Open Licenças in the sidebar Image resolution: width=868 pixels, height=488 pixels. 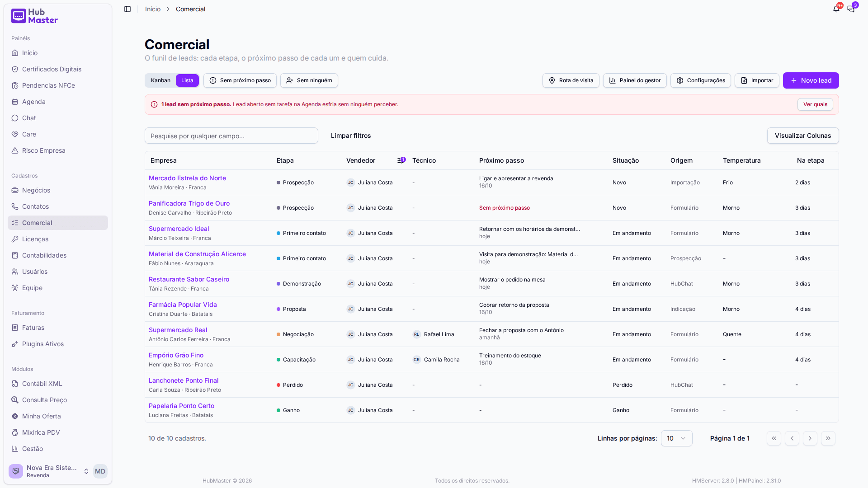pyautogui.click(x=58, y=239)
